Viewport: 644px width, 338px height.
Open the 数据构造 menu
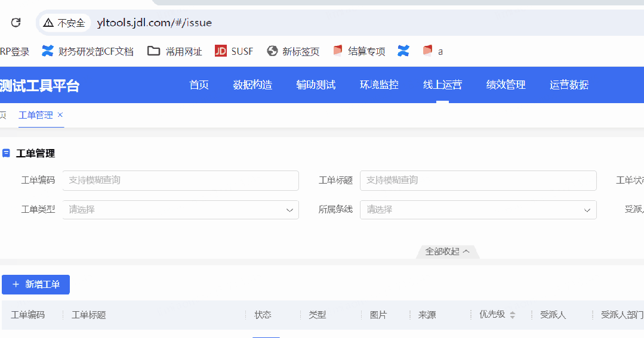(252, 85)
